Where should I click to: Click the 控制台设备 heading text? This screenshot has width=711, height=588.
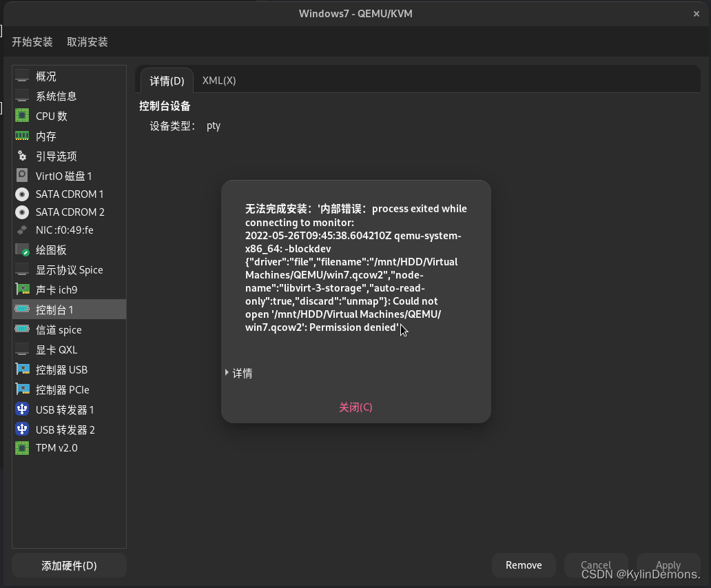click(165, 105)
